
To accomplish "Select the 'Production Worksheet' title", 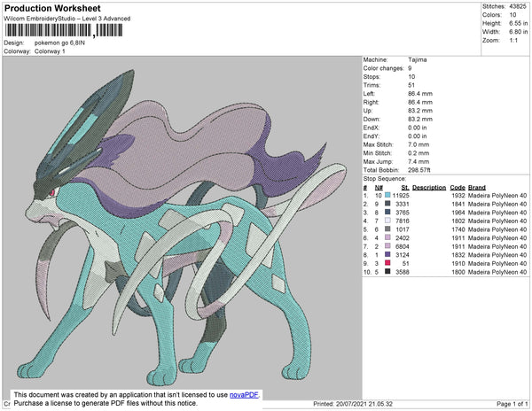I will click(52, 8).
